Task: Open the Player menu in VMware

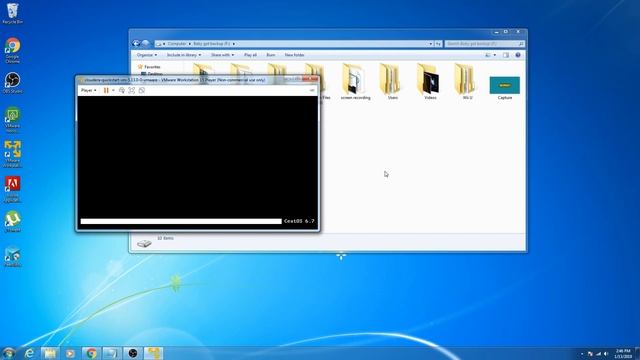Action: pos(88,90)
